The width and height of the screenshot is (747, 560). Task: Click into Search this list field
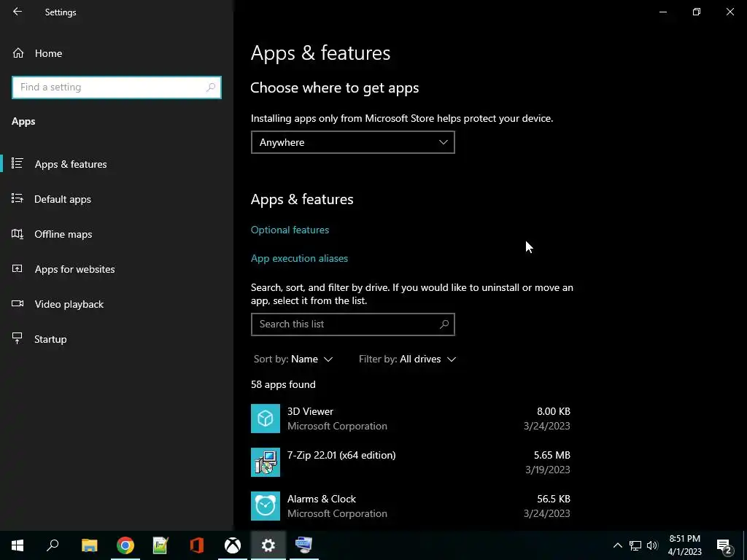[x=352, y=324]
